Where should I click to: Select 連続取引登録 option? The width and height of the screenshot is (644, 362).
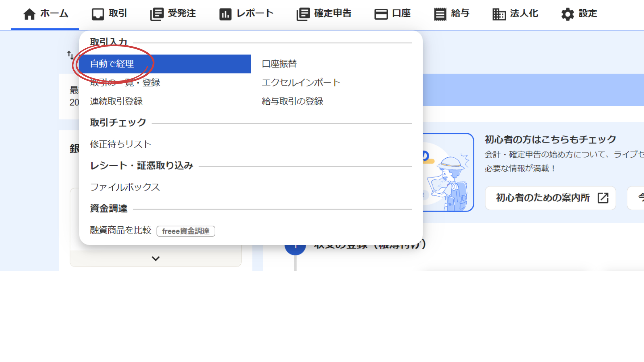pos(116,101)
